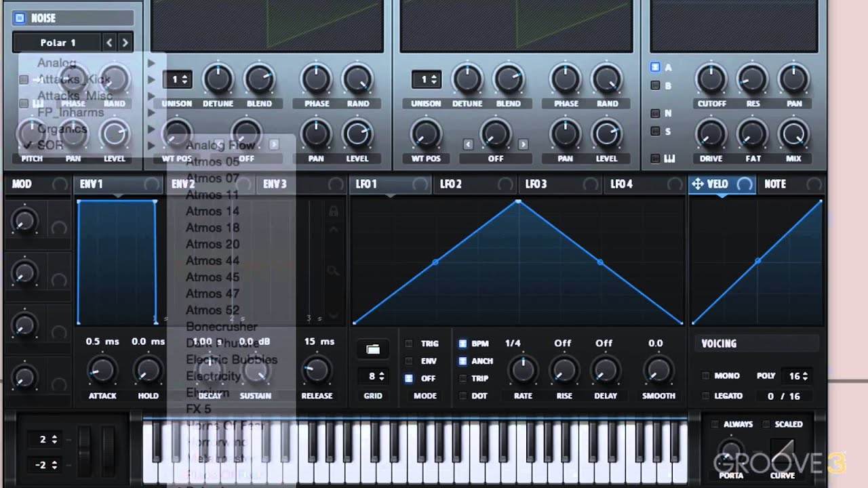
Task: Open the LFO shape folder icon
Action: pos(373,349)
